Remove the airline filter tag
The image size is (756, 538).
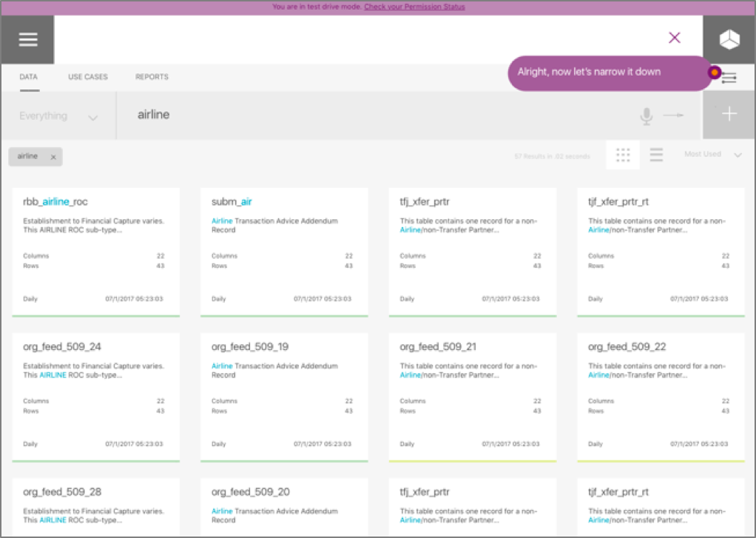53,157
